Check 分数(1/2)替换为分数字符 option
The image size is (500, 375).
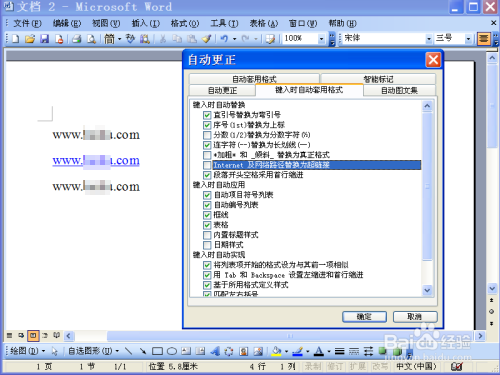coord(207,135)
